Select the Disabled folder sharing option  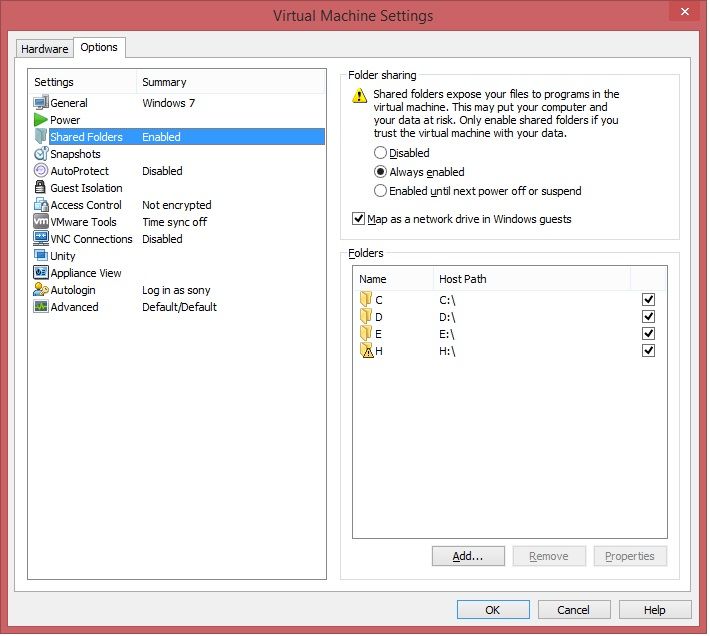pos(380,153)
